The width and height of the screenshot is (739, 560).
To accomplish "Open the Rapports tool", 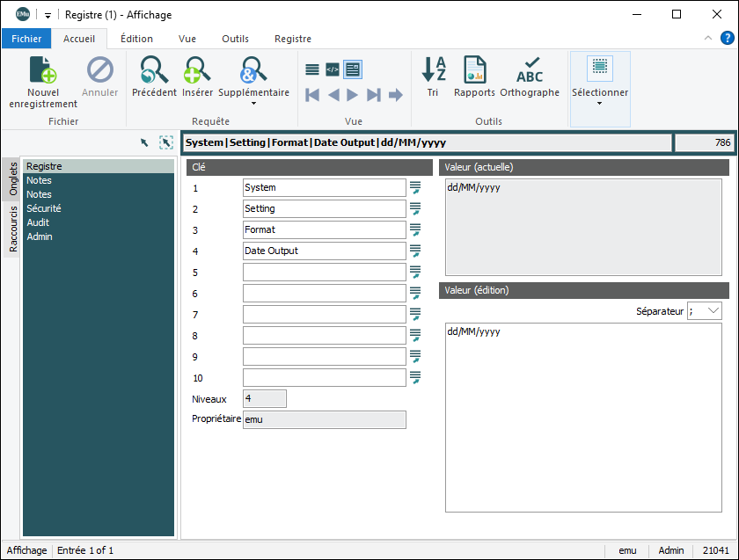I will pyautogui.click(x=474, y=69).
